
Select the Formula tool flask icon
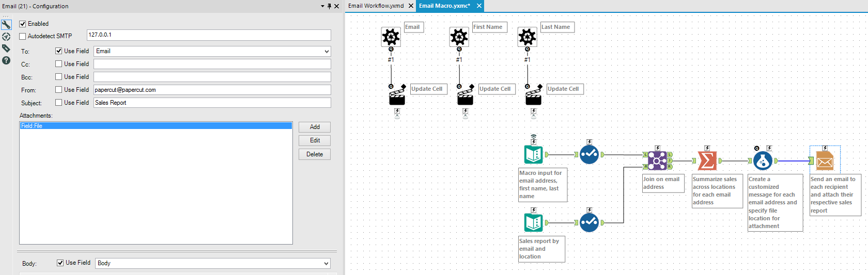pos(763,161)
